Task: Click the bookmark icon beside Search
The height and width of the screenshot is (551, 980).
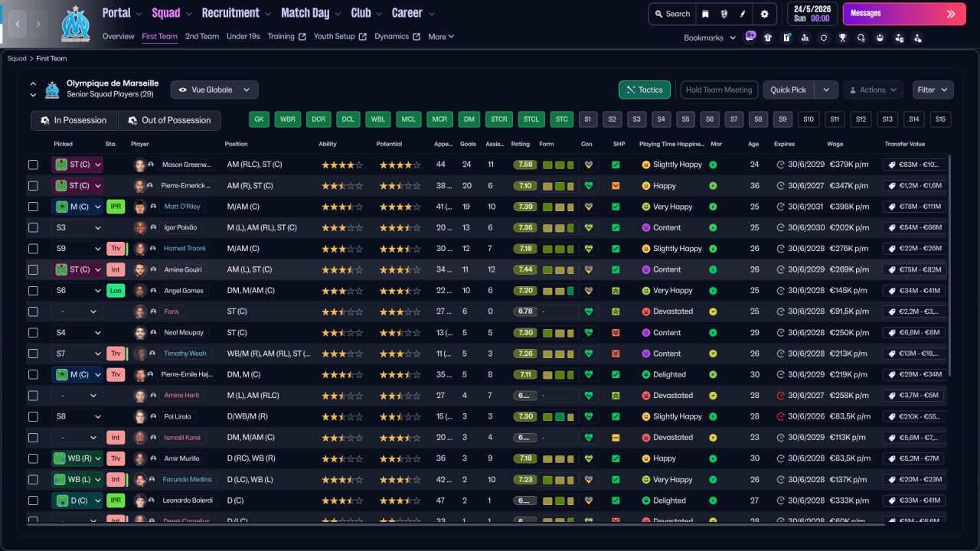Action: pyautogui.click(x=705, y=14)
